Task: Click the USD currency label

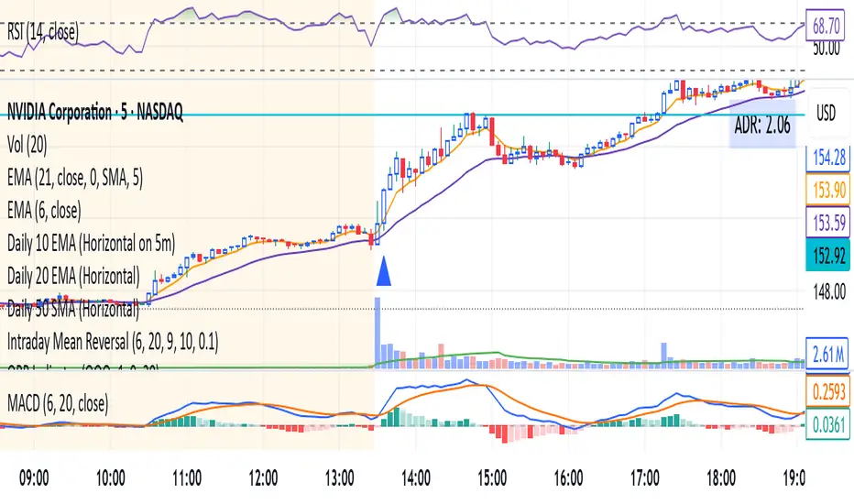Action: [826, 114]
